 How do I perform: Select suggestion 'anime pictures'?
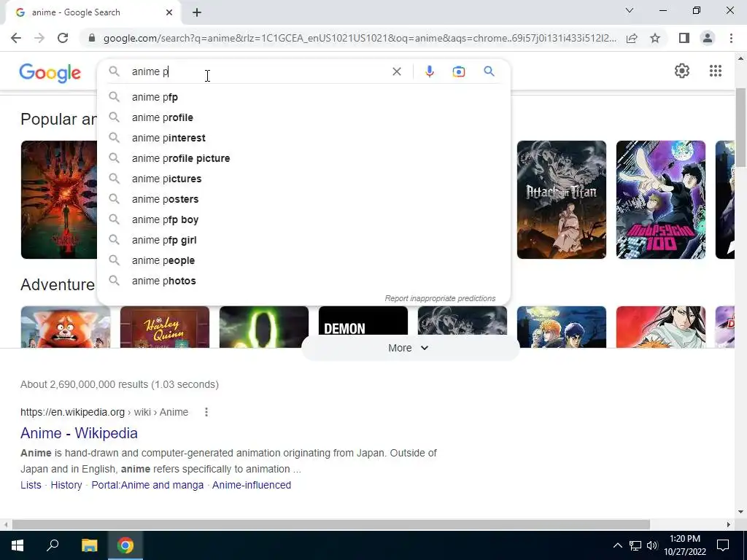click(x=304, y=179)
